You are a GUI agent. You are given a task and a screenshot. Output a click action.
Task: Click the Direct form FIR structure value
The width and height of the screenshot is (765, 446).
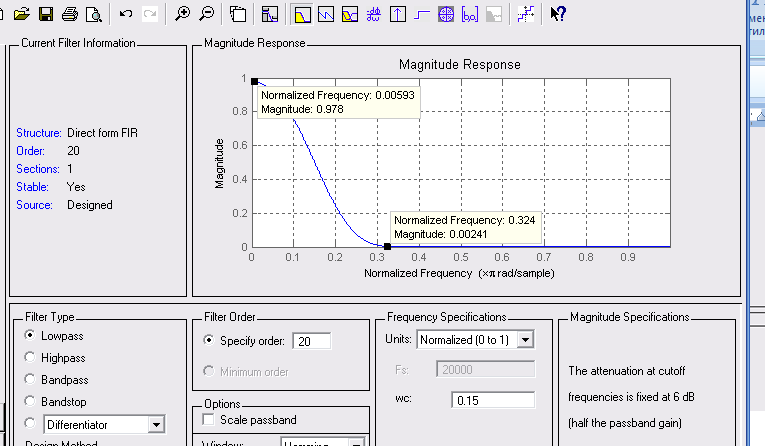click(102, 133)
